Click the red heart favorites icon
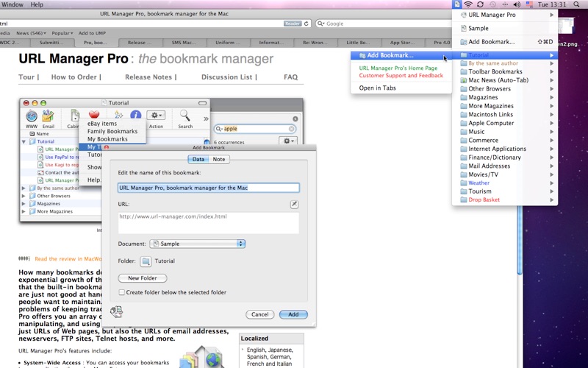 (x=94, y=114)
